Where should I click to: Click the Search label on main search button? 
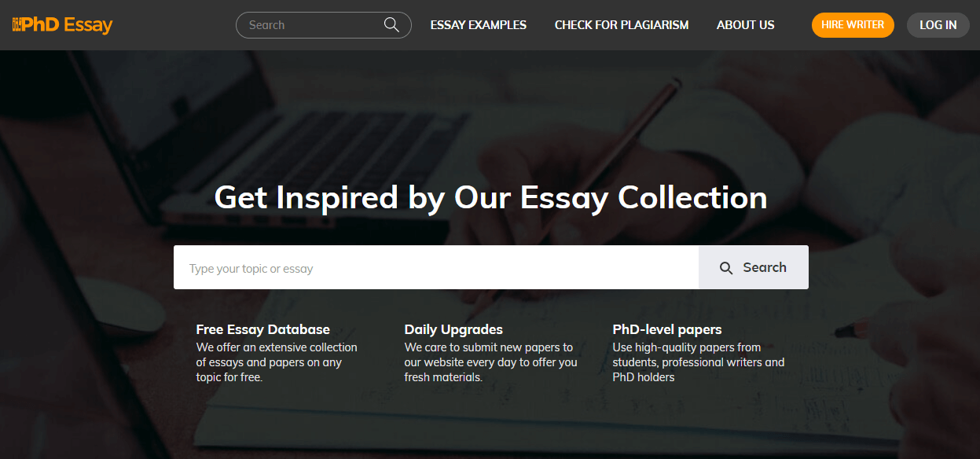(x=765, y=267)
